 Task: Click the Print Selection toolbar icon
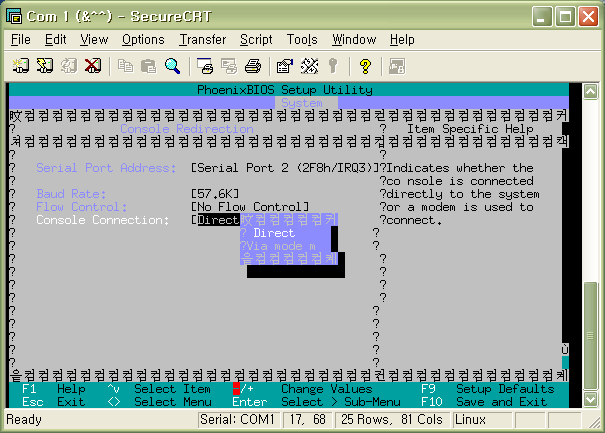coord(229,66)
